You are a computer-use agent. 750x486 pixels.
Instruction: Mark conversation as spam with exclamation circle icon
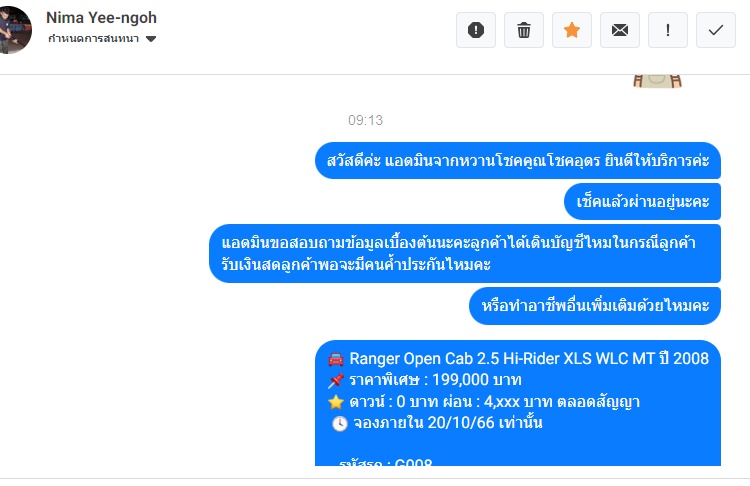click(x=475, y=30)
